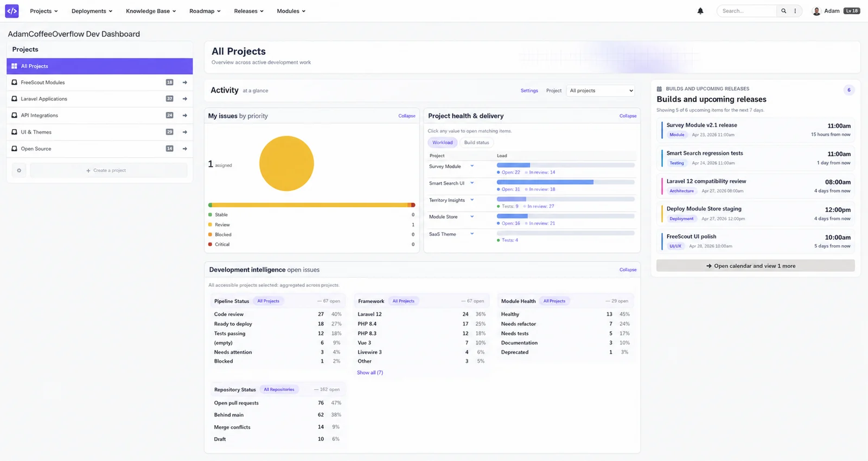
Task: Open the Projects menu dropdown
Action: pos(44,11)
